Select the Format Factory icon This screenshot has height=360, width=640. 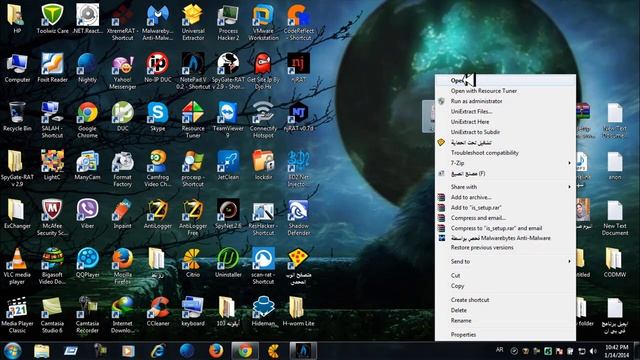click(x=122, y=169)
